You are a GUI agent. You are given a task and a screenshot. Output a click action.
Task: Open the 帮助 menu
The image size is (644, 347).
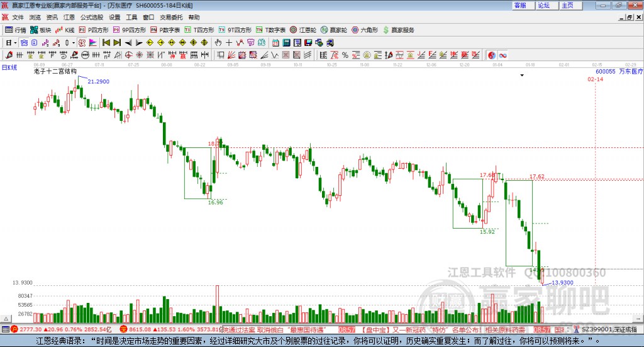point(194,17)
